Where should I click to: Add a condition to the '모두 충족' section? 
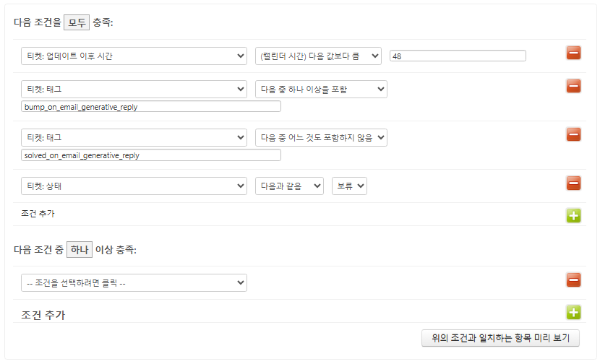573,215
